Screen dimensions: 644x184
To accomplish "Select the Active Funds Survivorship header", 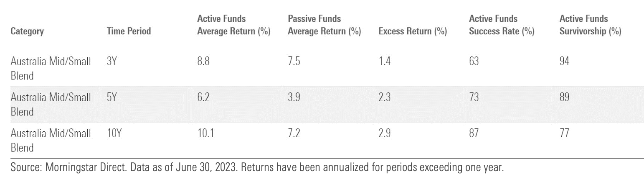I will 590,25.
